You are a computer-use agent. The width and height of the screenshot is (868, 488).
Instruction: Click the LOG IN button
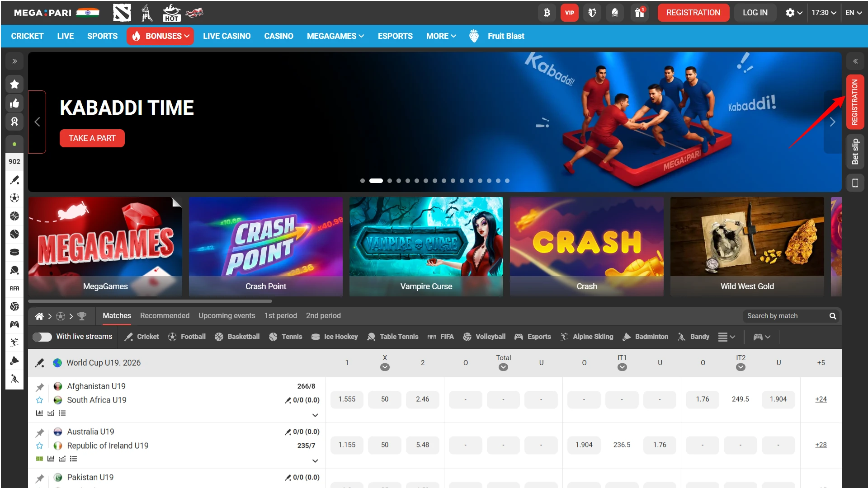click(x=755, y=13)
